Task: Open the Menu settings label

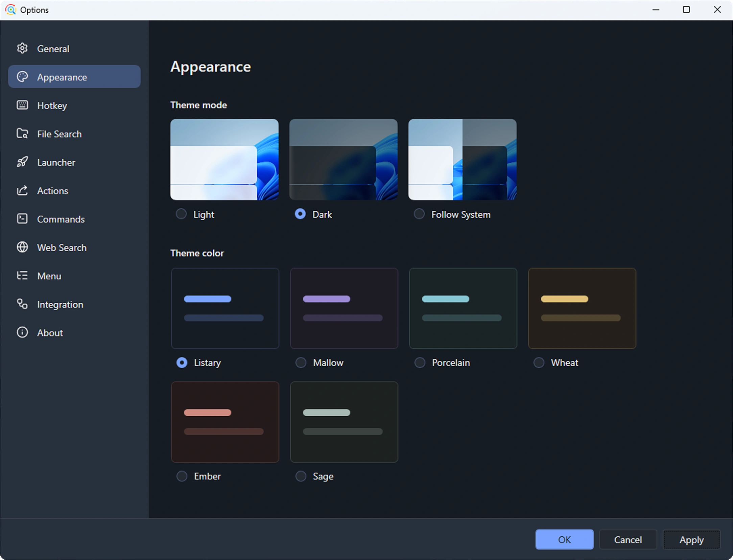Action: [49, 276]
